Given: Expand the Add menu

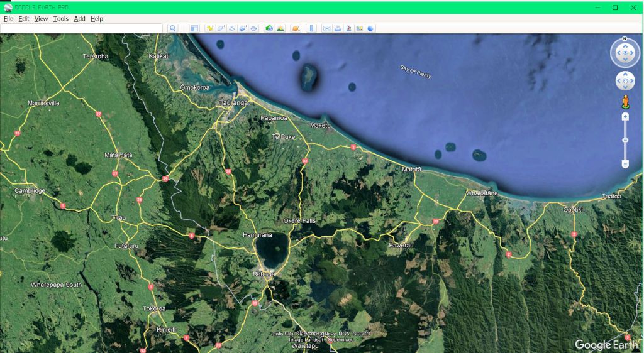Looking at the screenshot, I should click(79, 19).
